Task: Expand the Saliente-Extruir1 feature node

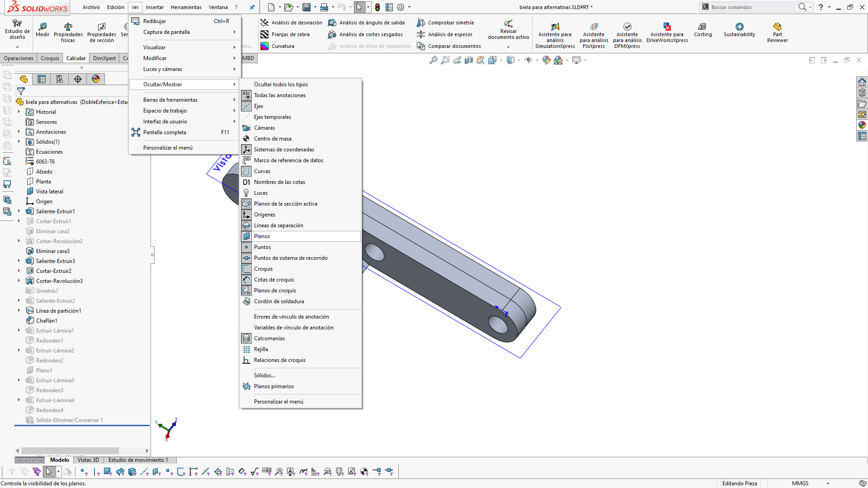Action: click(x=19, y=211)
